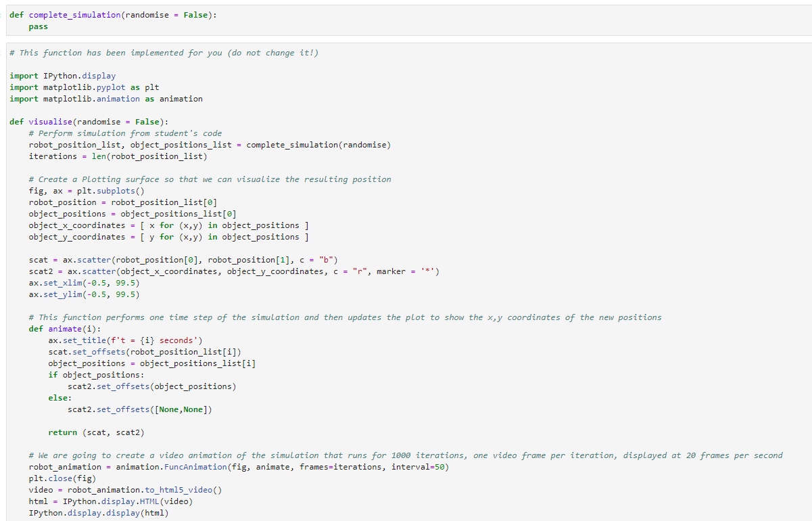812x521 pixels.
Task: Click the 'object_y_coordinates' list comprehension line
Action: click(x=169, y=237)
